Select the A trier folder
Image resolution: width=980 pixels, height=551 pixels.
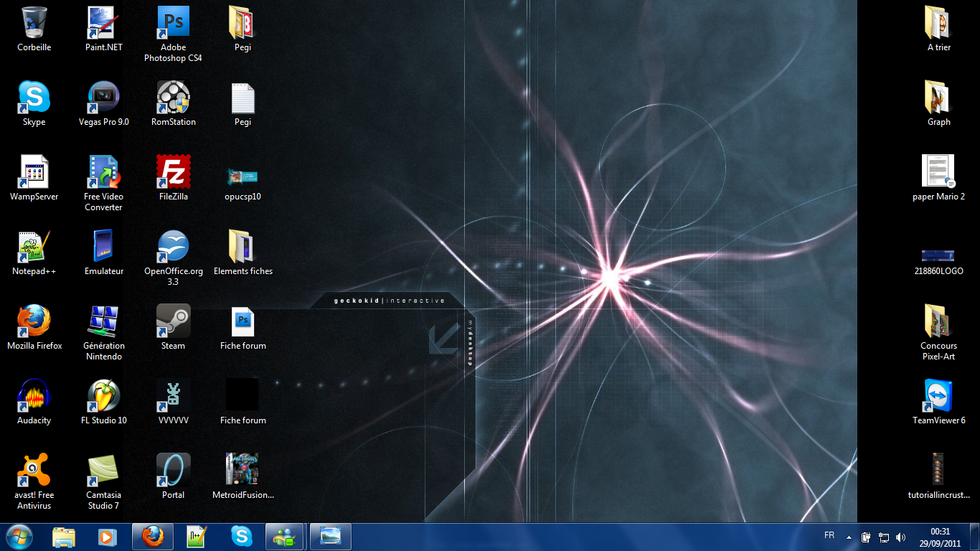[x=938, y=23]
